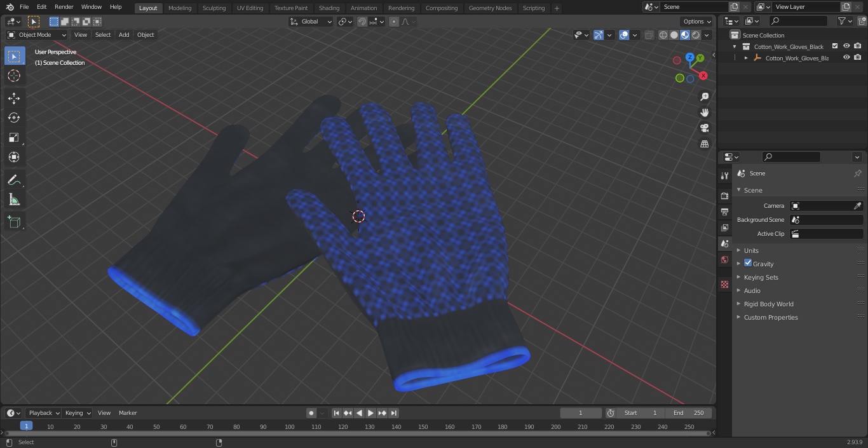This screenshot has height=448, width=868.
Task: Jump to the last frame
Action: [x=393, y=413]
